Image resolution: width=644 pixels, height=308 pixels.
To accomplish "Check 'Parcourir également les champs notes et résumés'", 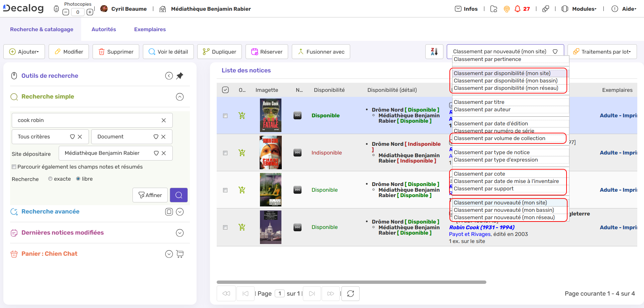I will click(x=14, y=167).
